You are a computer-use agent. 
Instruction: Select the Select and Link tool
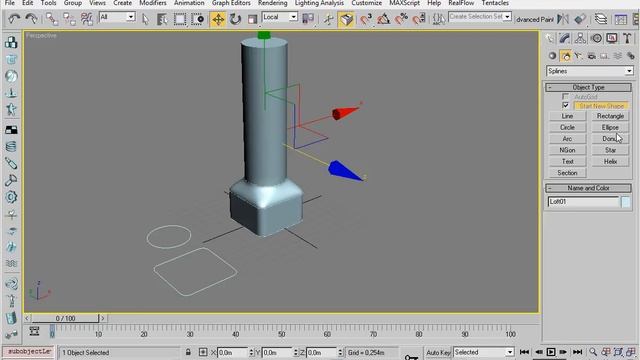tap(51, 19)
